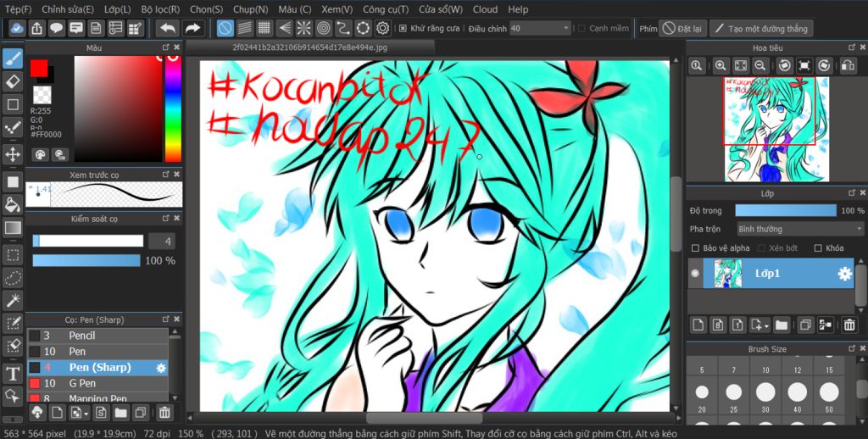
Task: Toggle Khử răng cưa anti-aliasing checkbox
Action: (403, 28)
